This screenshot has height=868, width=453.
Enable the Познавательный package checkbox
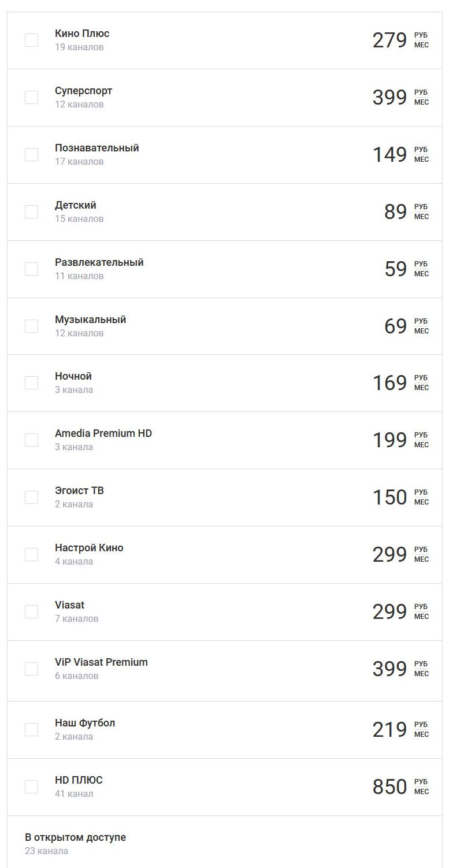point(31,154)
